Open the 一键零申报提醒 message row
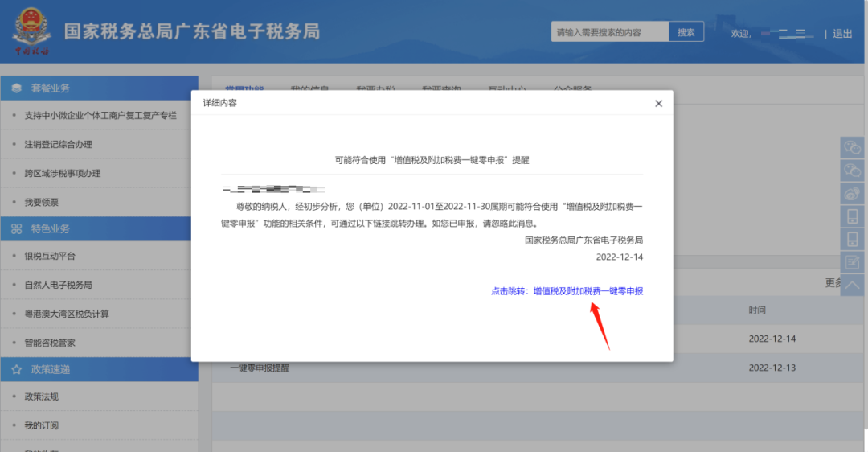 pyautogui.click(x=537, y=368)
